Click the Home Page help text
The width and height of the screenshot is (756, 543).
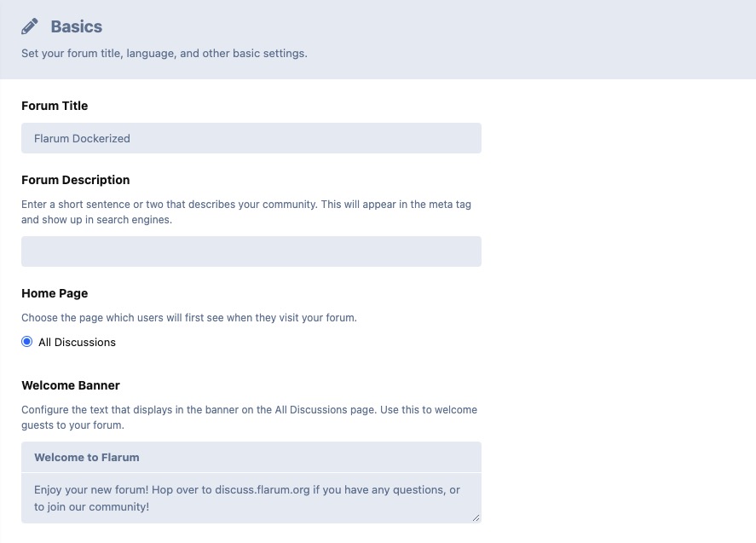188,318
